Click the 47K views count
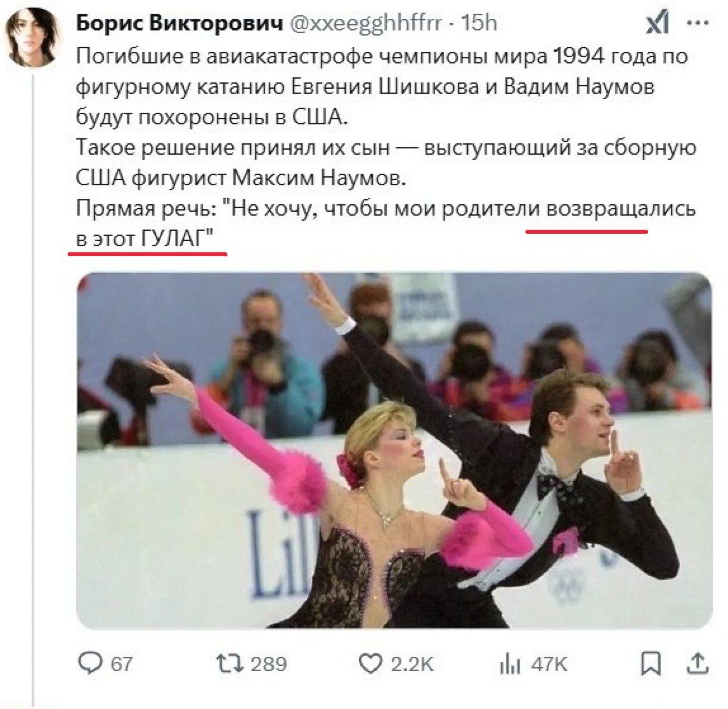The height and width of the screenshot is (709, 728). coord(549,664)
